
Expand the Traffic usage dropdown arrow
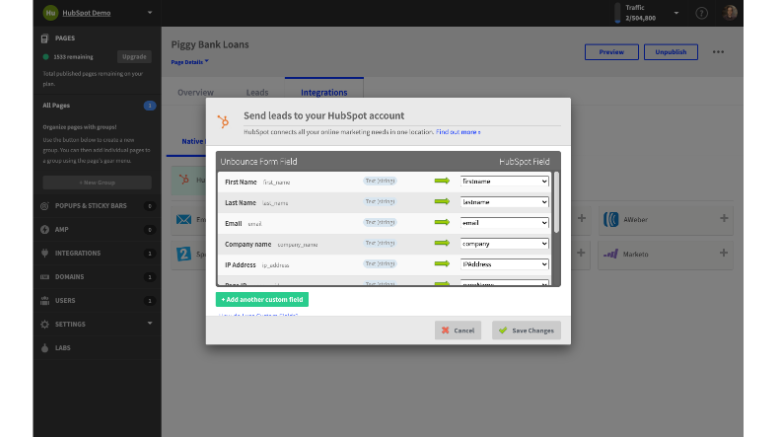pos(676,13)
